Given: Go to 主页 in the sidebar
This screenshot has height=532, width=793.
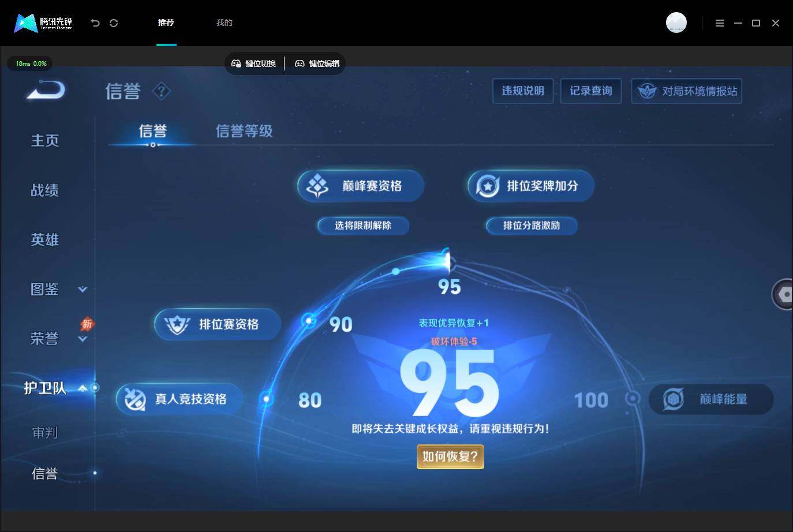Looking at the screenshot, I should (x=45, y=140).
